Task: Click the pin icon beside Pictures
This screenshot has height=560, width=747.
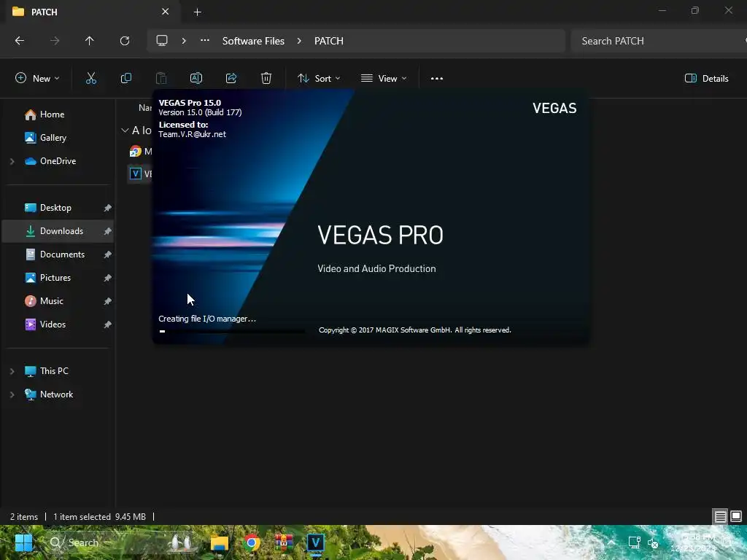Action: 108,278
